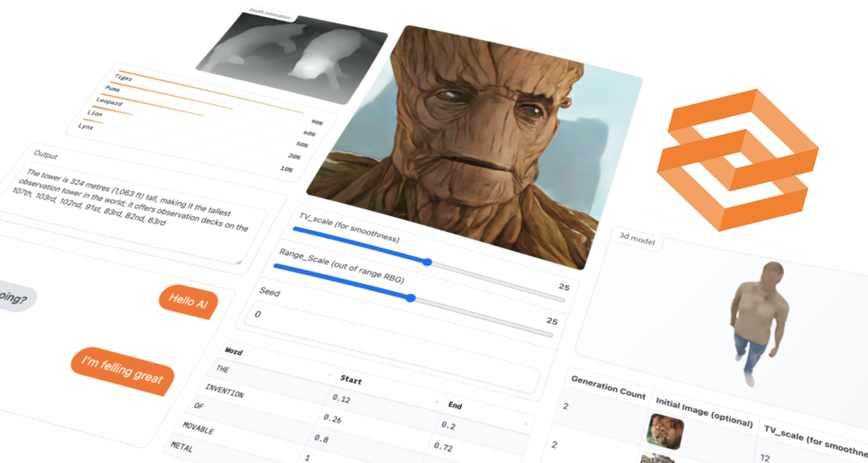Click the depth estimation image
The height and width of the screenshot is (463, 868).
coord(292,57)
